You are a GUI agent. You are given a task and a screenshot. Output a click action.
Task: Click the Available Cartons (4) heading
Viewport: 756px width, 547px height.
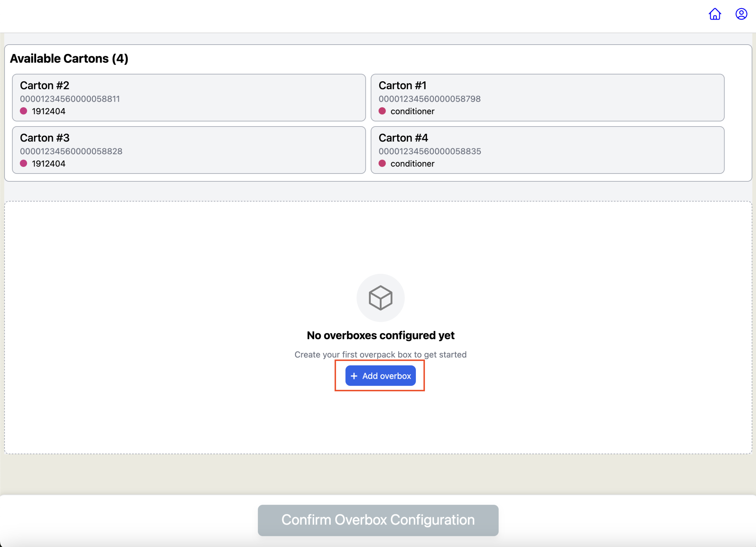pos(69,58)
